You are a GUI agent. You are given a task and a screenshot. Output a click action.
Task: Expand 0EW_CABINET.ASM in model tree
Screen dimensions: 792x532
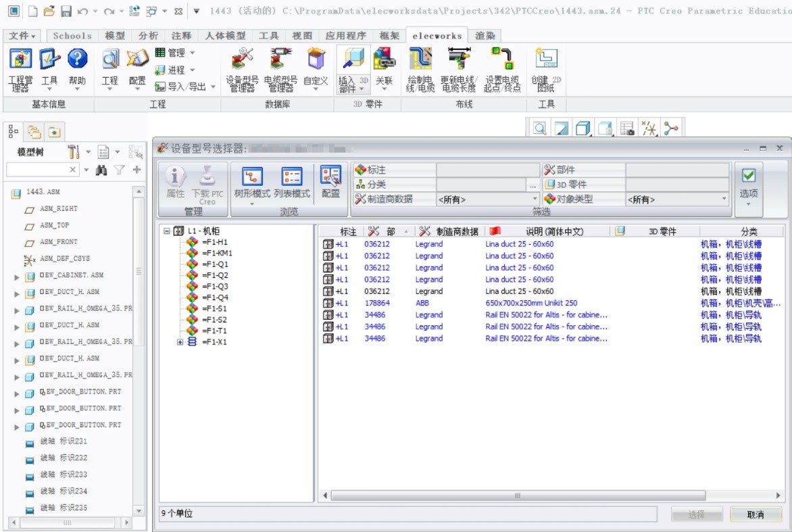17,277
